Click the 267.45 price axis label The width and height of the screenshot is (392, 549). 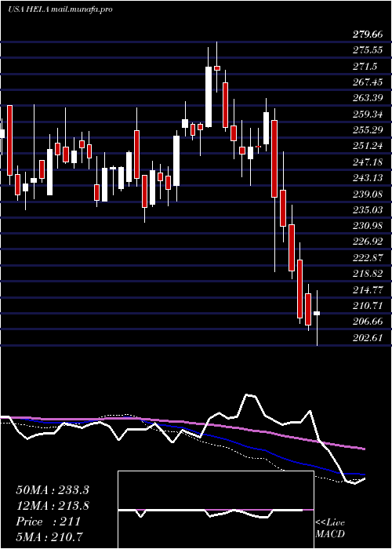click(368, 82)
